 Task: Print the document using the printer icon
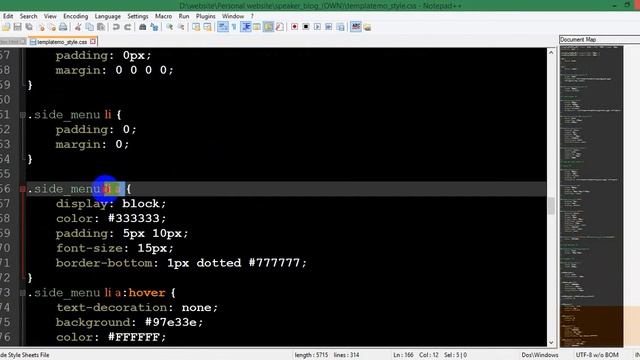pyautogui.click(x=63, y=27)
